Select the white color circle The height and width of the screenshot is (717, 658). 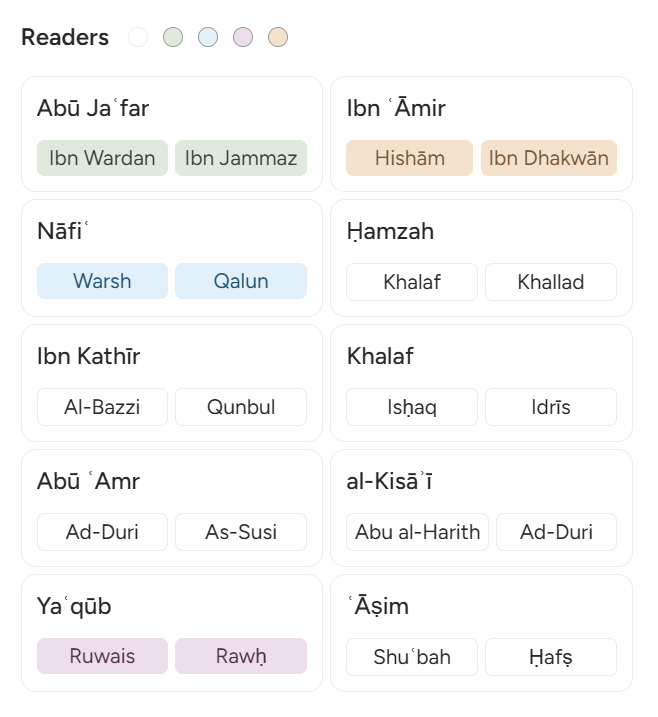click(138, 37)
